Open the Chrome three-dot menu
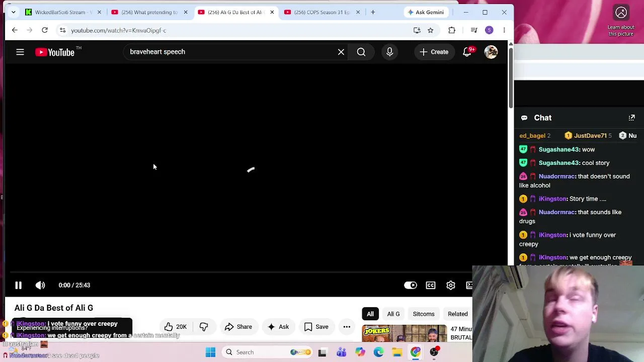Viewport: 644px width, 362px height. pos(504,30)
